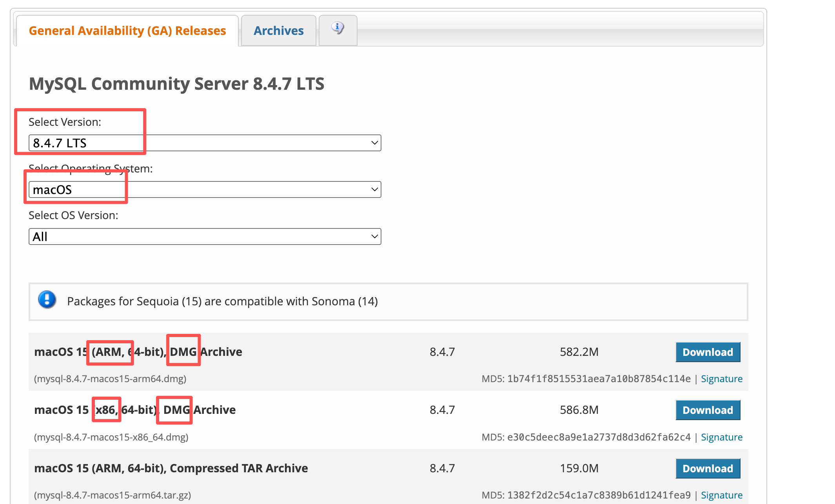
Task: Open Signature link for arm64.tar.gz
Action: click(721, 495)
